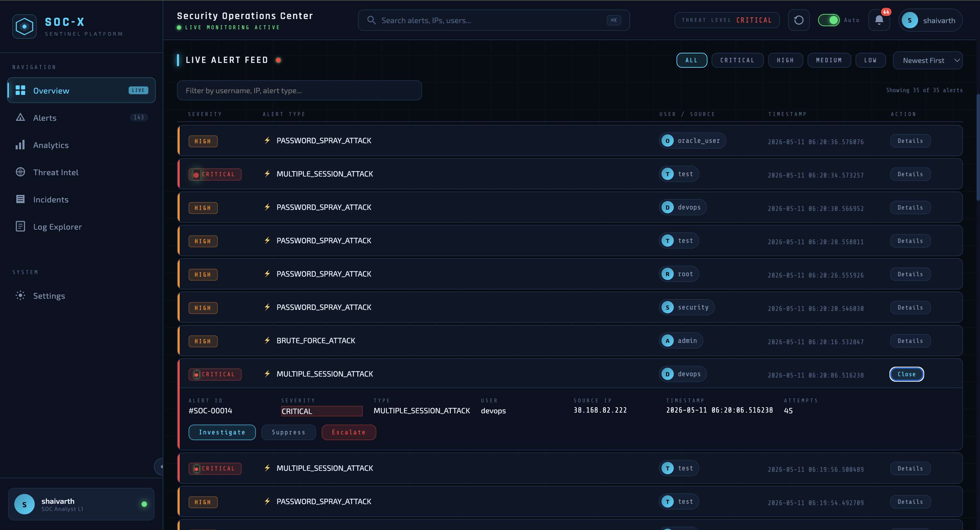
Task: Click the TIMESTAMP column header
Action: (x=787, y=114)
